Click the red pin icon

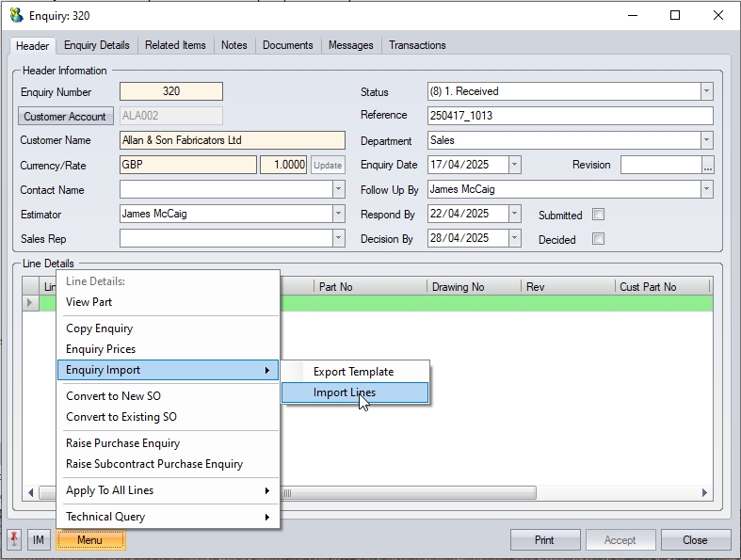(14, 539)
